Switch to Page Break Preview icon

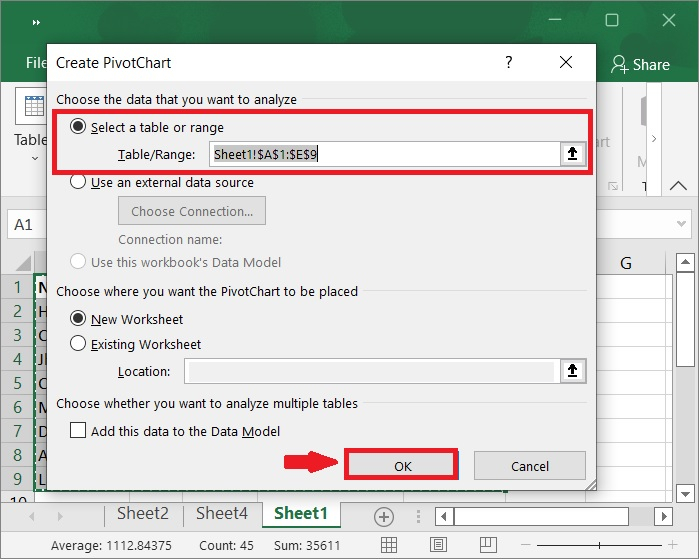click(488, 545)
